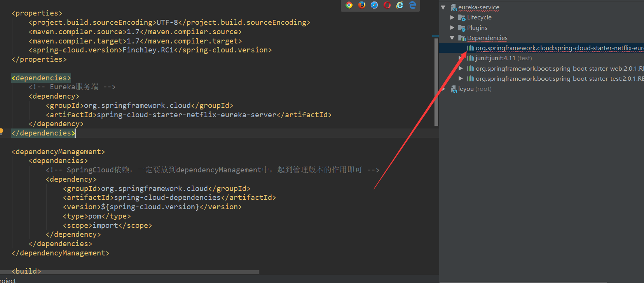Viewport: 644px width, 283px height.
Task: Click the maven.compiler.source 1.7 line
Action: [x=135, y=32]
